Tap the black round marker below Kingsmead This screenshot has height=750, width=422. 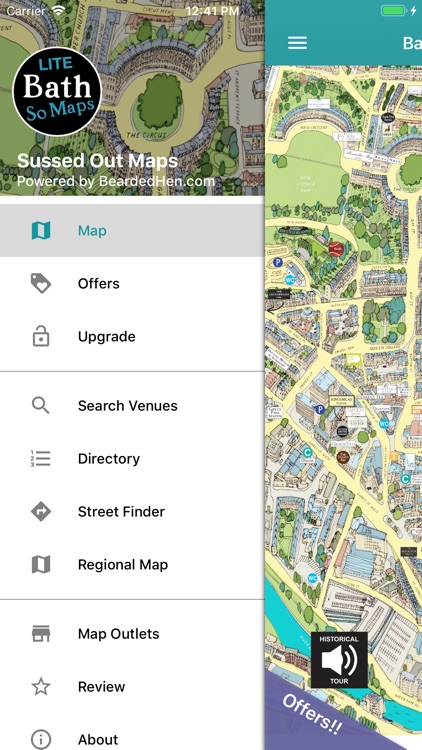coord(342,431)
